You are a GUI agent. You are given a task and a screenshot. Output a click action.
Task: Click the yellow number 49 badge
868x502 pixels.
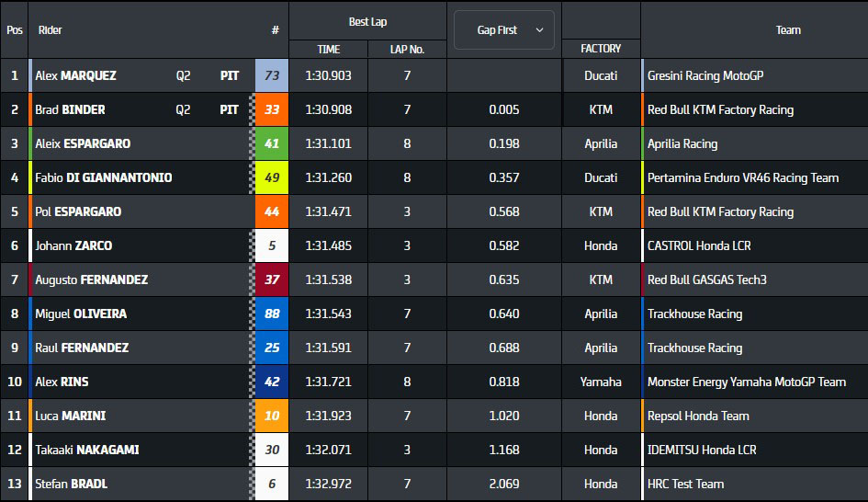click(271, 177)
